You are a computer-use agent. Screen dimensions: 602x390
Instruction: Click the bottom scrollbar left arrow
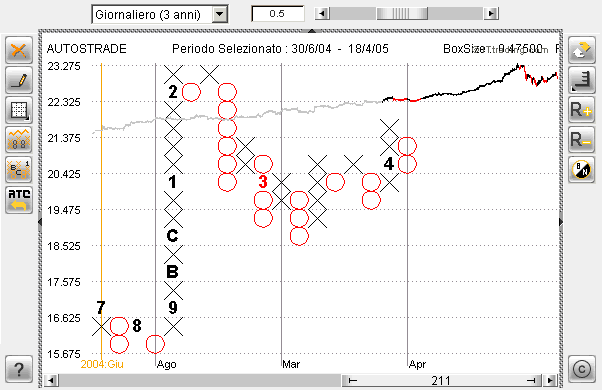coord(51,380)
